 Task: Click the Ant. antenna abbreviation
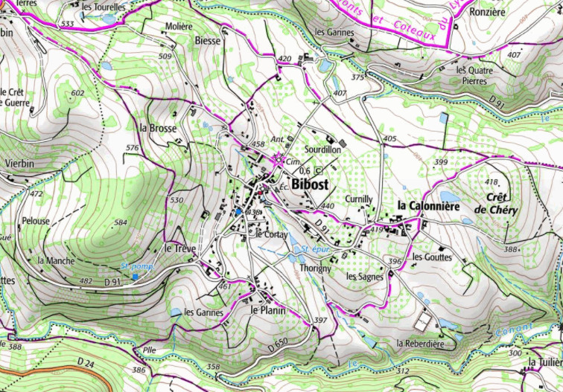(x=277, y=139)
